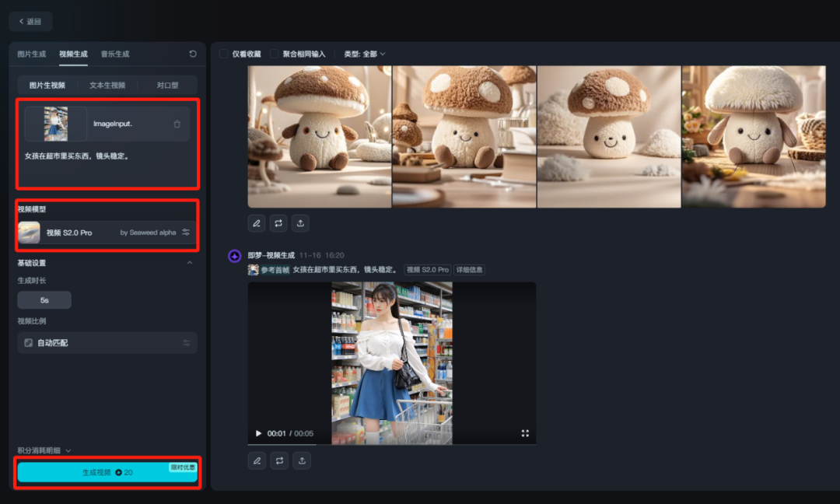Select the pencil edit icon below the mushroom images

tap(257, 223)
